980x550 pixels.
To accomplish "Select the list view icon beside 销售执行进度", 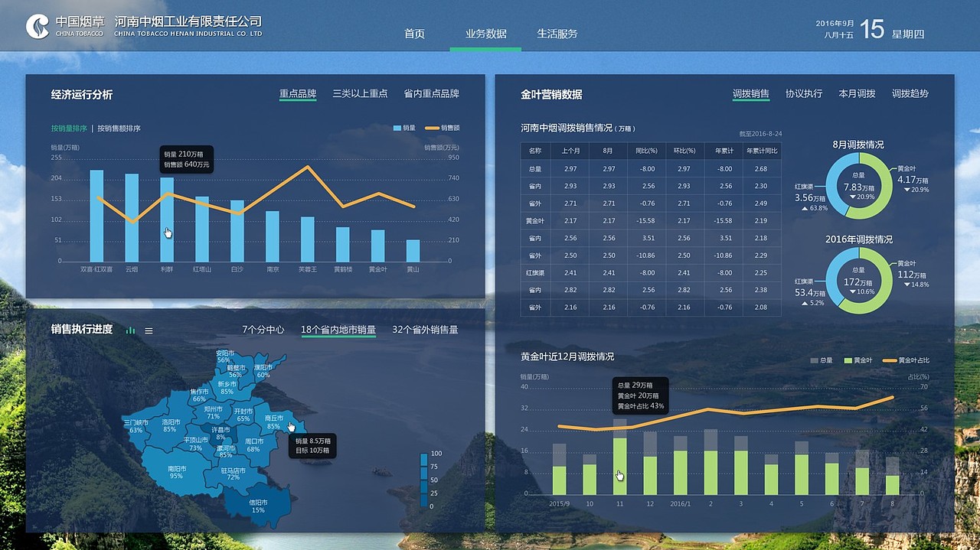I will (149, 330).
